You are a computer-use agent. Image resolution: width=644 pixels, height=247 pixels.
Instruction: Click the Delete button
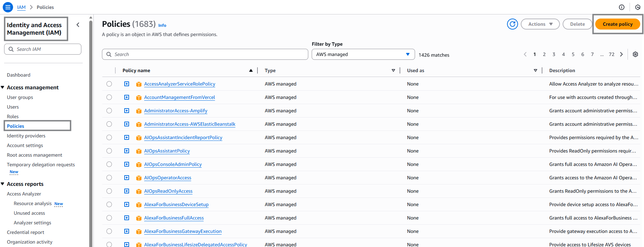pyautogui.click(x=577, y=24)
